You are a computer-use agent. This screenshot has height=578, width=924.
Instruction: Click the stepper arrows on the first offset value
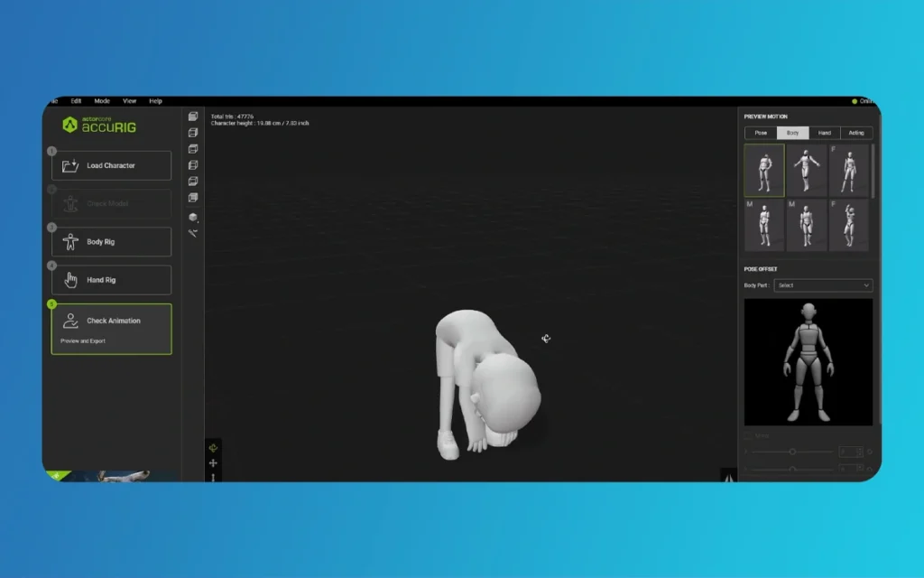point(859,451)
